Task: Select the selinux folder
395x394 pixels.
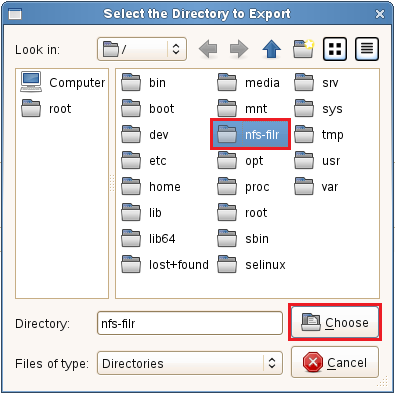Action: click(251, 264)
